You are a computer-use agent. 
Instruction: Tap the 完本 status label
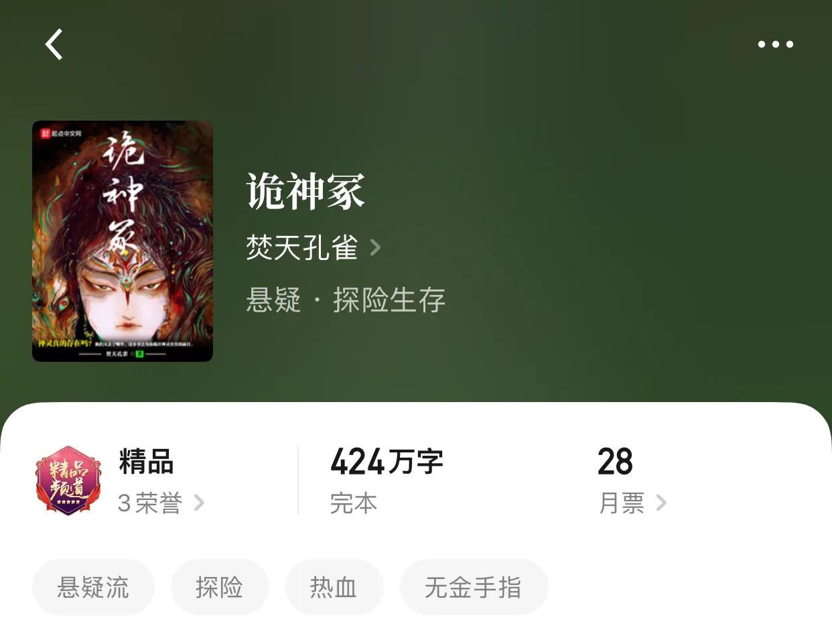click(x=354, y=503)
